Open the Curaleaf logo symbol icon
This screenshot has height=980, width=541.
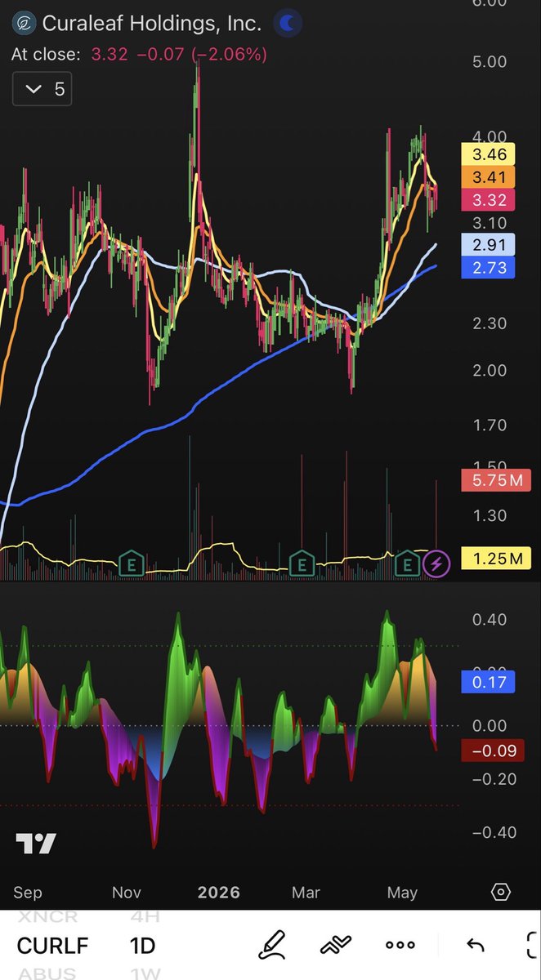point(25,24)
